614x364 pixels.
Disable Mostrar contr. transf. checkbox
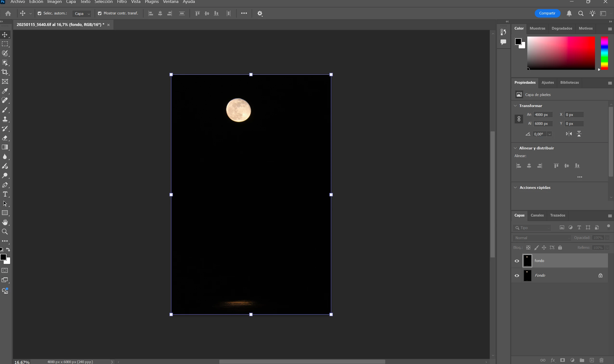tap(100, 13)
